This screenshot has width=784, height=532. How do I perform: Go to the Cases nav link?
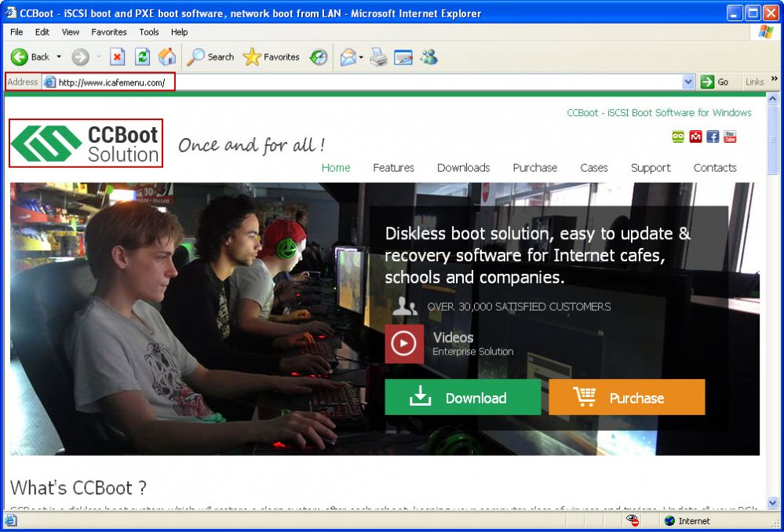[594, 168]
